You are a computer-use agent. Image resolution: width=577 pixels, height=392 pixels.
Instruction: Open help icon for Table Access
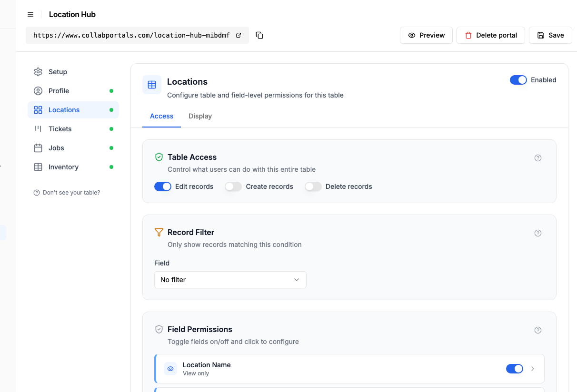[538, 158]
